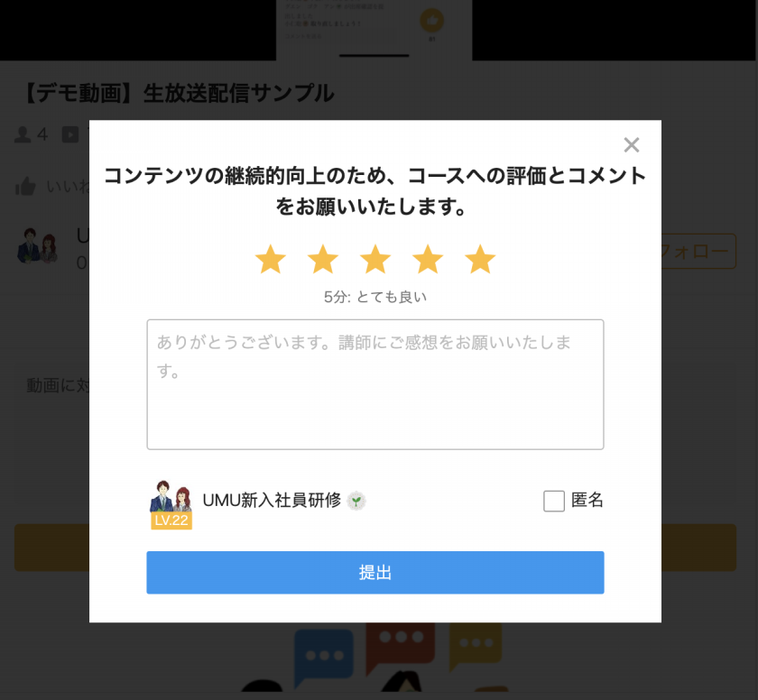Click the viewer count person icon
This screenshot has height=700, width=758.
click(x=23, y=134)
